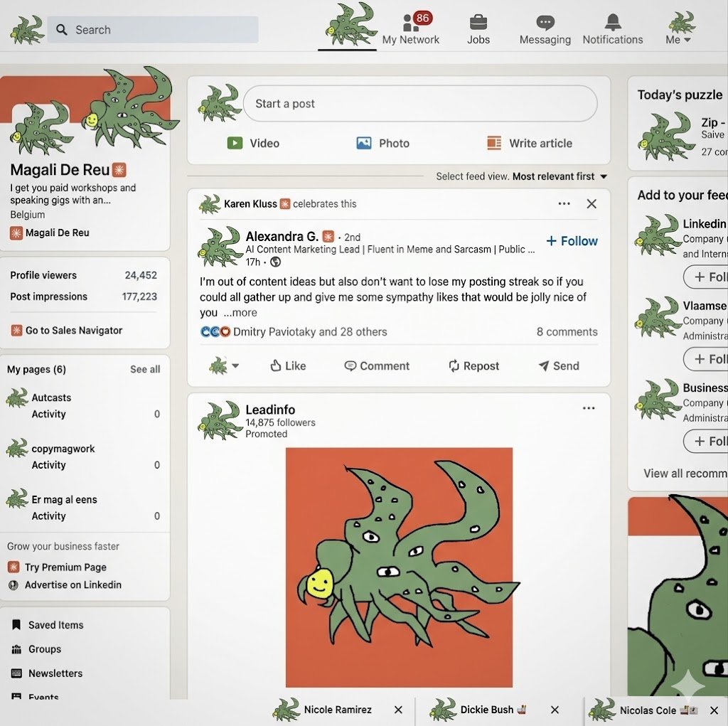Click the logo creature beside the search box
This screenshot has width=728, height=726.
(x=28, y=30)
